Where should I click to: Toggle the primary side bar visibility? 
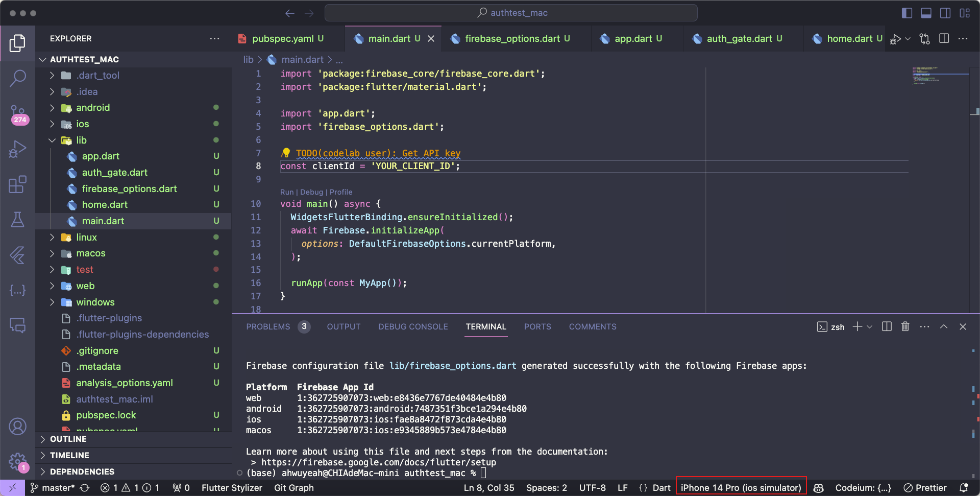point(907,13)
